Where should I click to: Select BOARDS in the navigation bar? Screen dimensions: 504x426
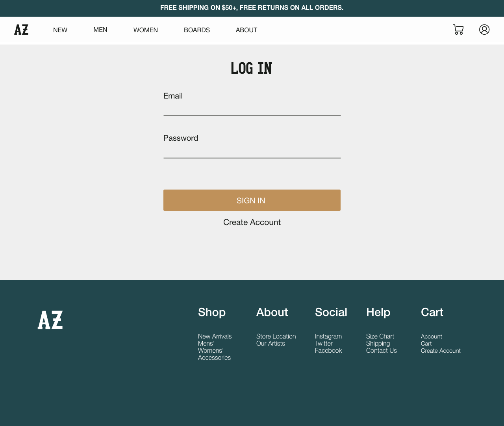tap(197, 30)
